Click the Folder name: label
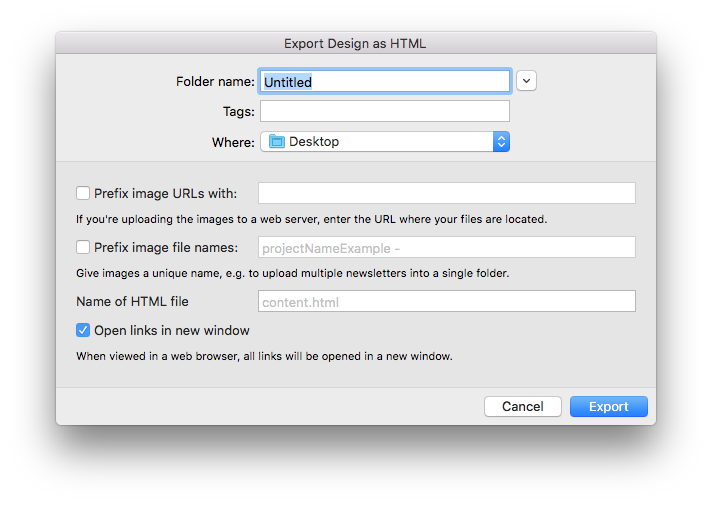The height and width of the screenshot is (505, 712). pos(215,82)
